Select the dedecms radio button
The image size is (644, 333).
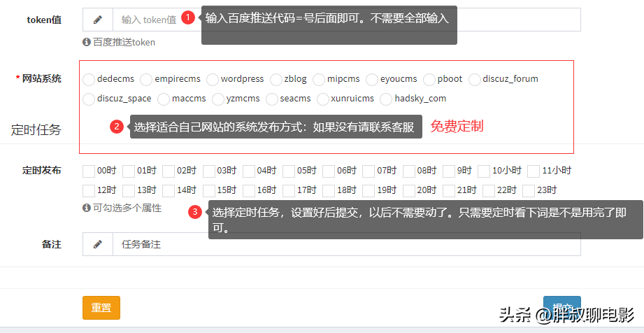click(89, 79)
